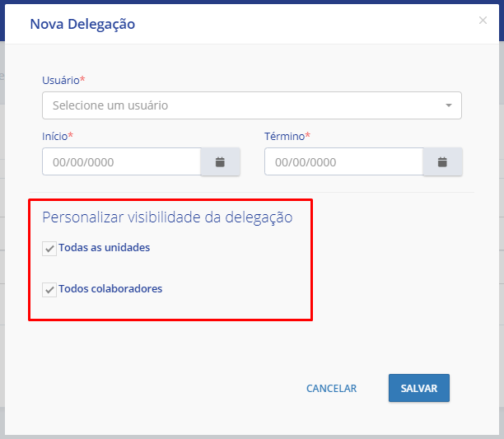Click the empty dialog area left of CANCELAR
Image resolution: width=504 pixels, height=439 pixels.
[x=165, y=388]
